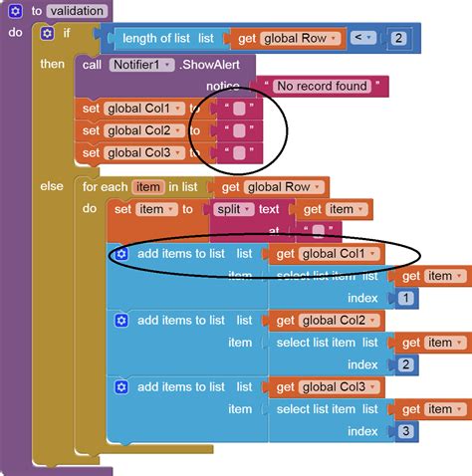Open the Notifier1 component dropdown
The image size is (472, 476).
point(141,65)
